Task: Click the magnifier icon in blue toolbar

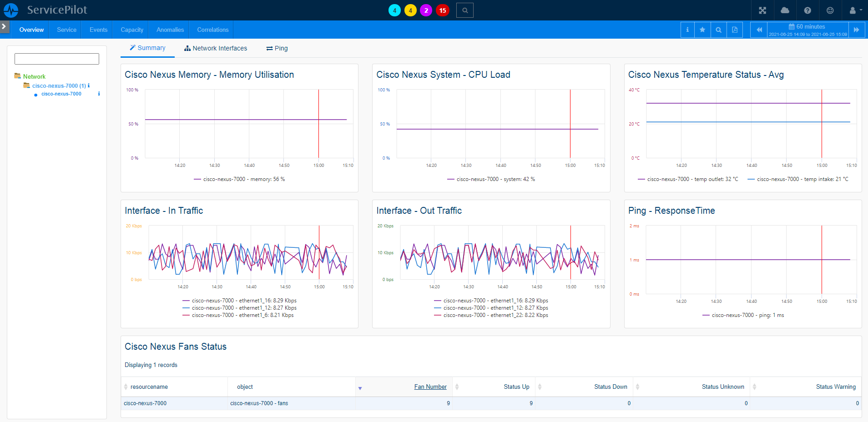Action: pos(718,30)
